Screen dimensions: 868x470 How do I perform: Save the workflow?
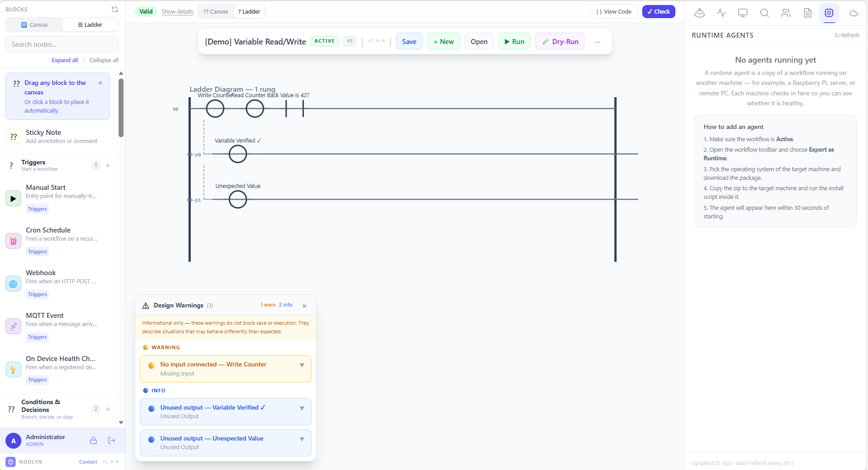[409, 41]
